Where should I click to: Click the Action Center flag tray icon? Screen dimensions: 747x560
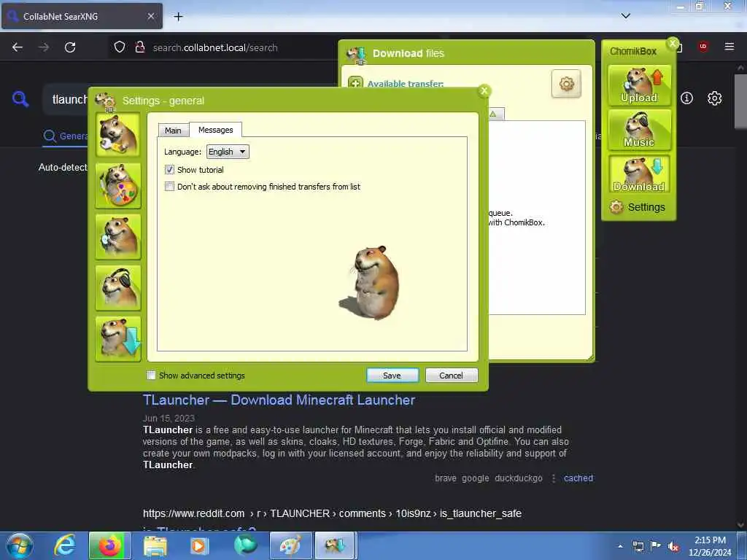click(656, 546)
